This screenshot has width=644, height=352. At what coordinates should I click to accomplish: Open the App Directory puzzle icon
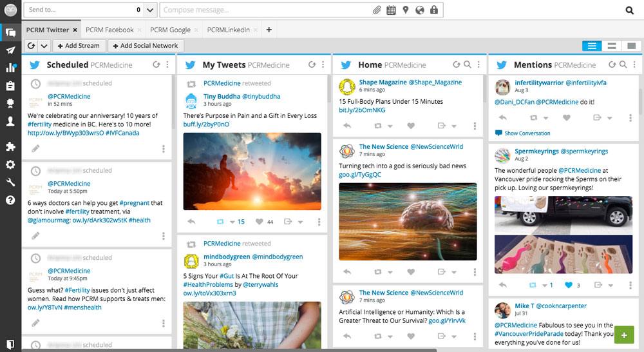[x=10, y=147]
